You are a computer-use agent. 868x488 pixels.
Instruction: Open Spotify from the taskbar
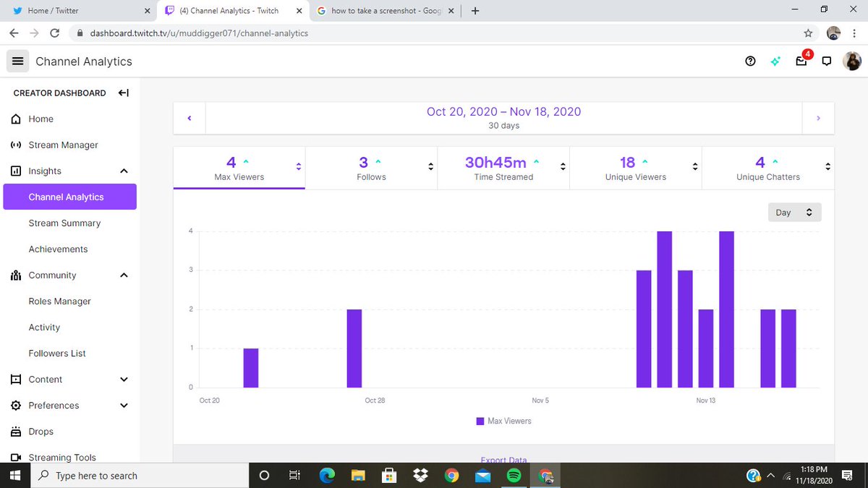tap(514, 475)
